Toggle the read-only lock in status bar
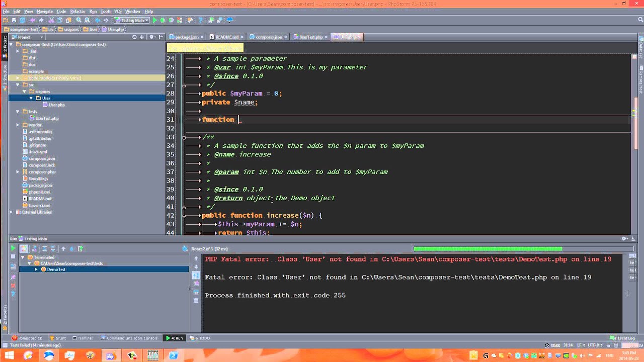Image resolution: width=644 pixels, height=362 pixels. pyautogui.click(x=608, y=345)
